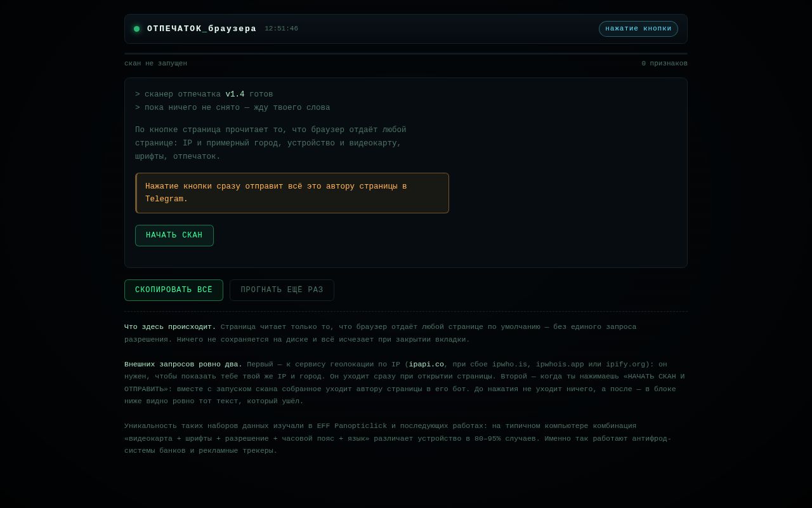Screen dimensions: 812x508
Task: Click the green status dot in header
Action: point(136,29)
